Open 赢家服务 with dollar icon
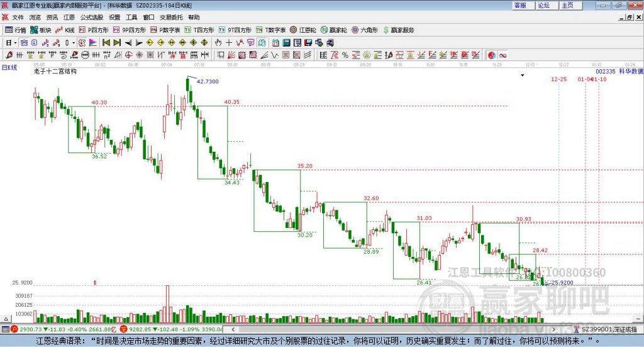The height and width of the screenshot is (347, 644). [x=398, y=30]
